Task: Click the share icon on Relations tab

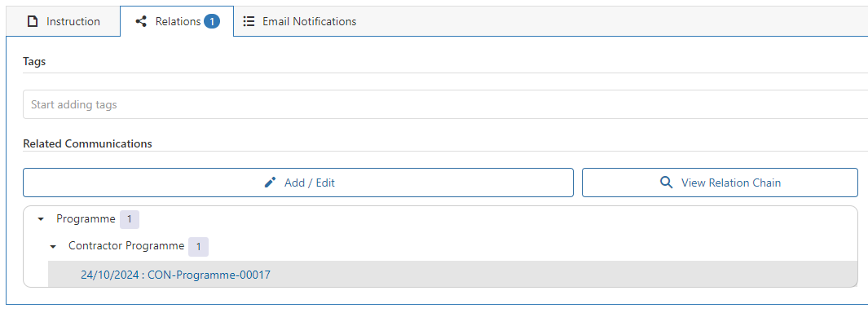Action: (x=141, y=21)
